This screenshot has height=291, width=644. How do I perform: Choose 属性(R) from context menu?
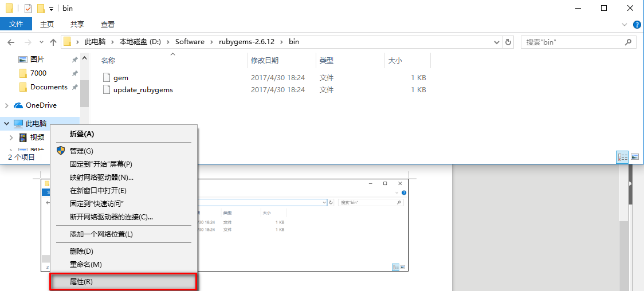[124, 282]
